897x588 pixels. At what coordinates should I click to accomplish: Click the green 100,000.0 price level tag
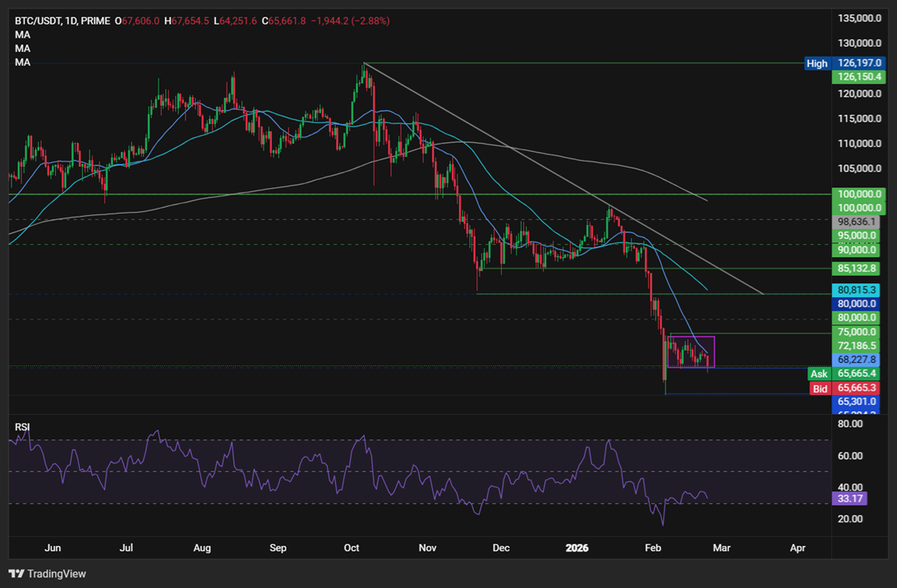click(858, 194)
